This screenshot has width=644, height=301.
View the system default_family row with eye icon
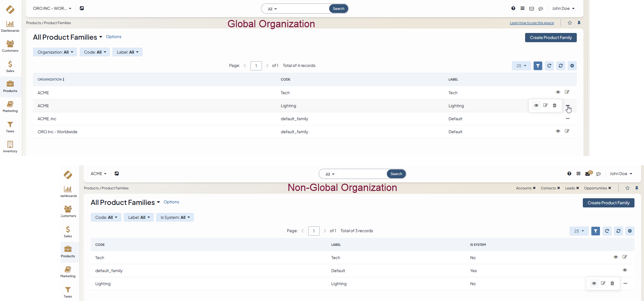pos(625,270)
